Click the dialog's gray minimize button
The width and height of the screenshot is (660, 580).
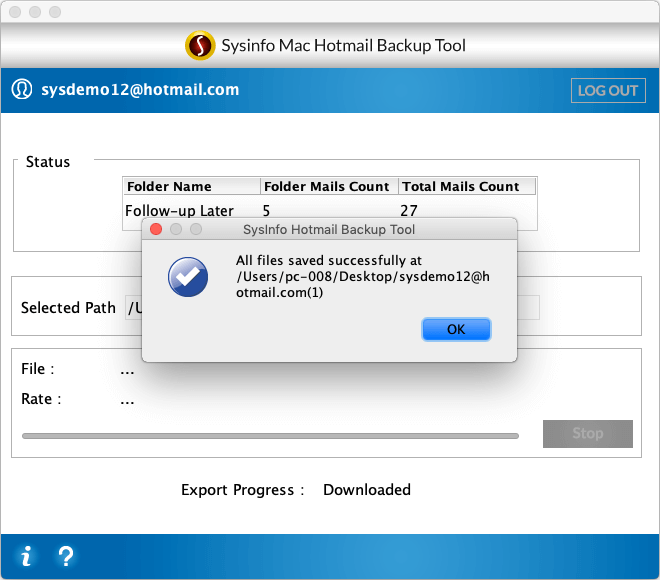(176, 229)
